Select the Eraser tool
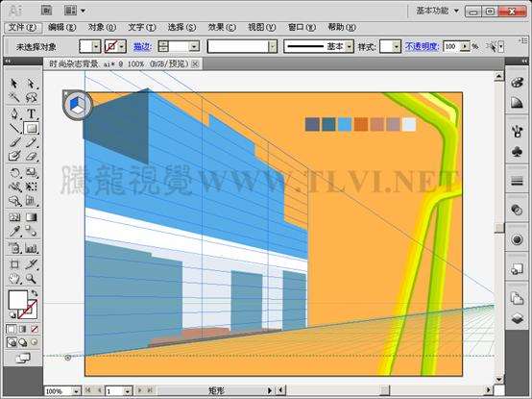 (31, 157)
